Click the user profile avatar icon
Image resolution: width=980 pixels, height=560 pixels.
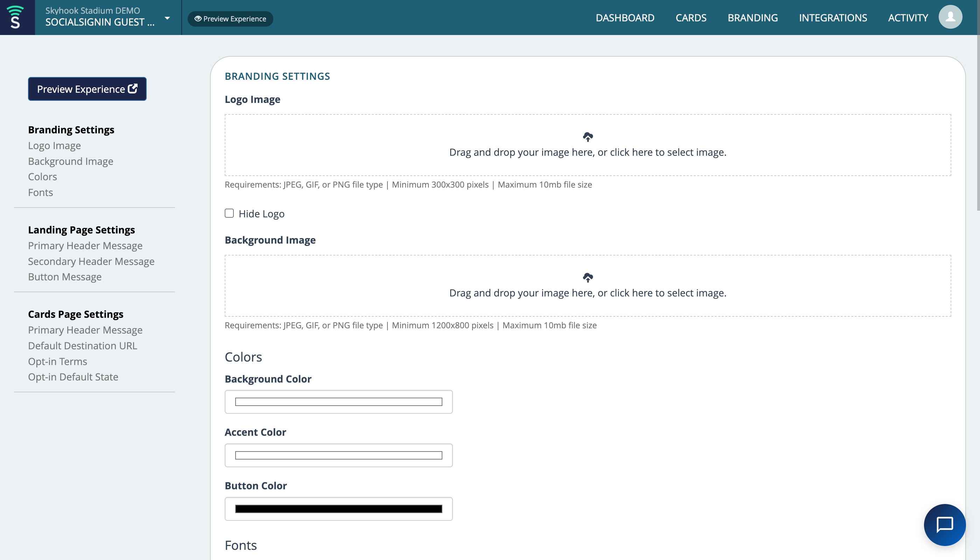tap(950, 17)
